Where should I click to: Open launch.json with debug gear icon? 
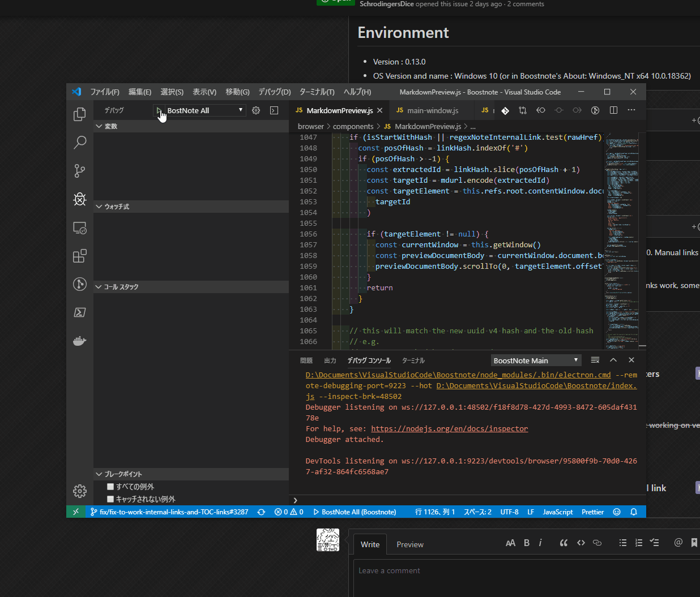point(256,110)
